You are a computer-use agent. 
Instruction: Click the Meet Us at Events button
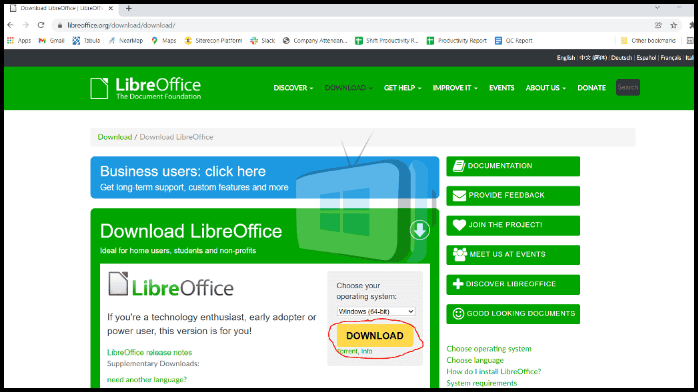coord(513,255)
